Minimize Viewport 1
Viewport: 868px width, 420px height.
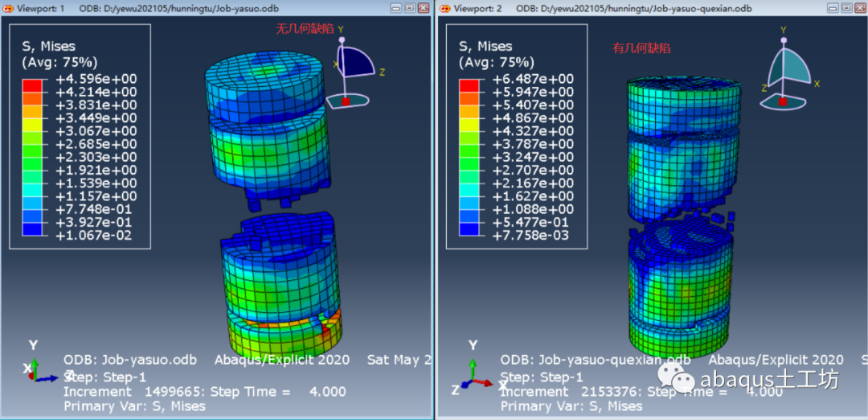[396, 8]
